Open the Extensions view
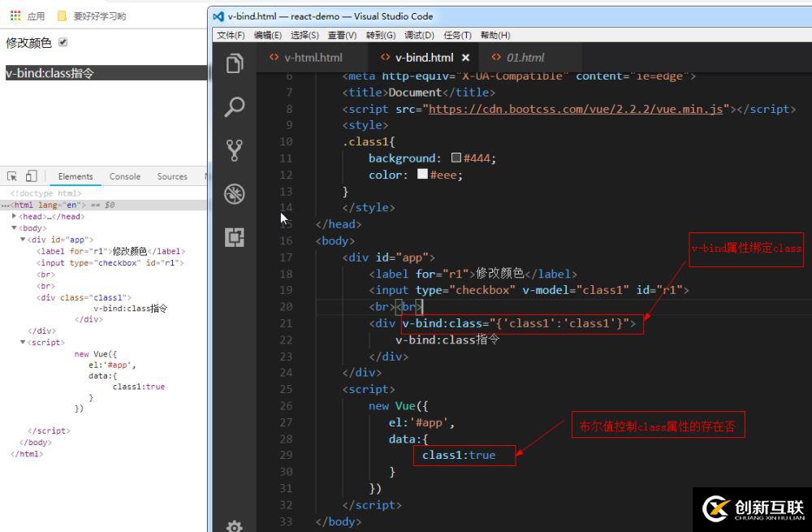 pos(235,237)
